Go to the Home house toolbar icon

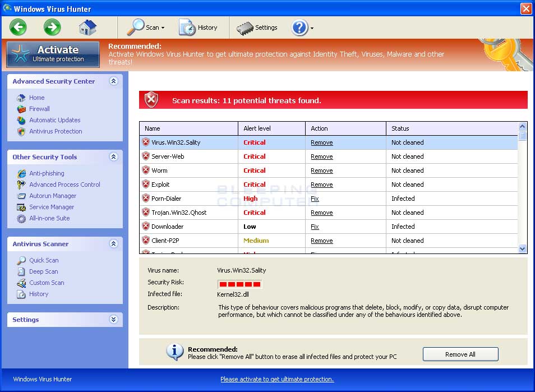[x=87, y=27]
